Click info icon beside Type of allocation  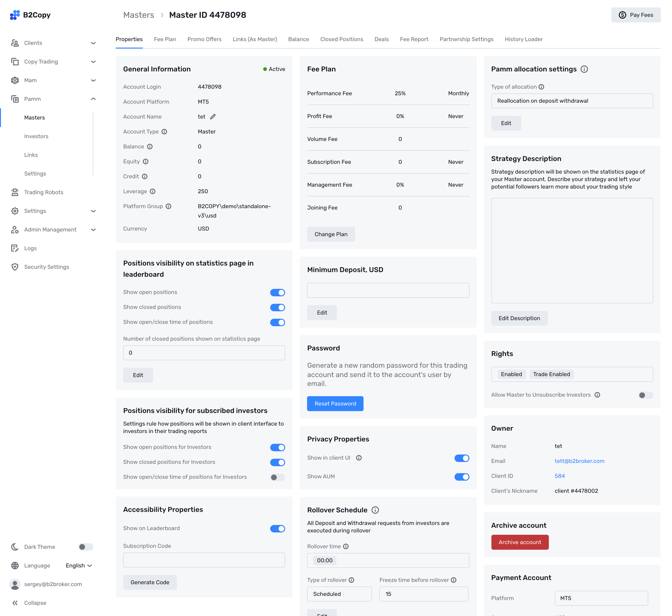click(x=542, y=87)
